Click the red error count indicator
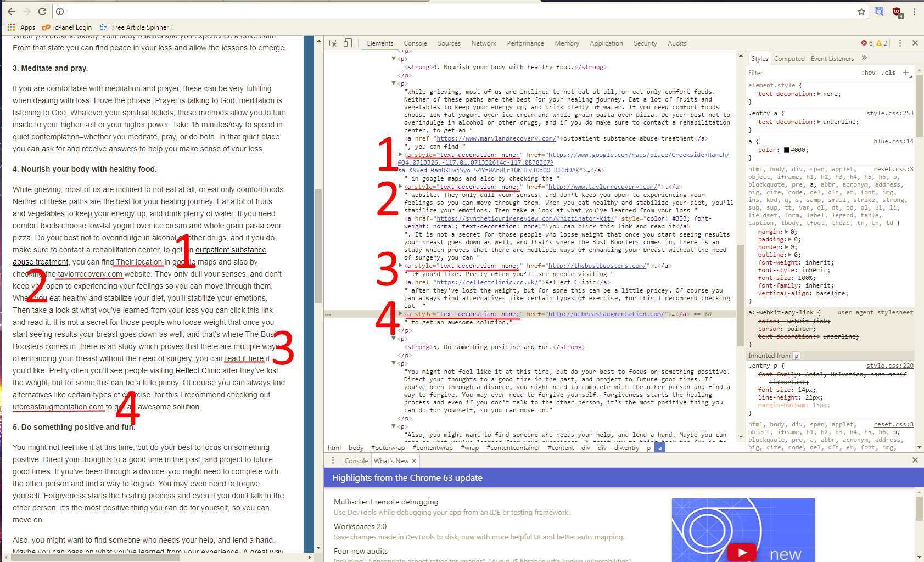 [867, 43]
